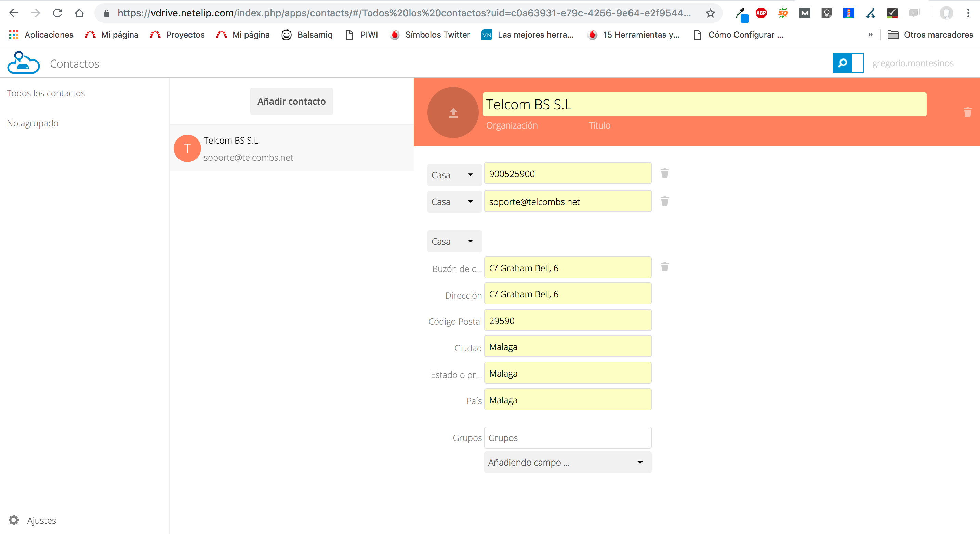980x534 pixels.
Task: Bookmark this page with star icon
Action: [x=710, y=13]
